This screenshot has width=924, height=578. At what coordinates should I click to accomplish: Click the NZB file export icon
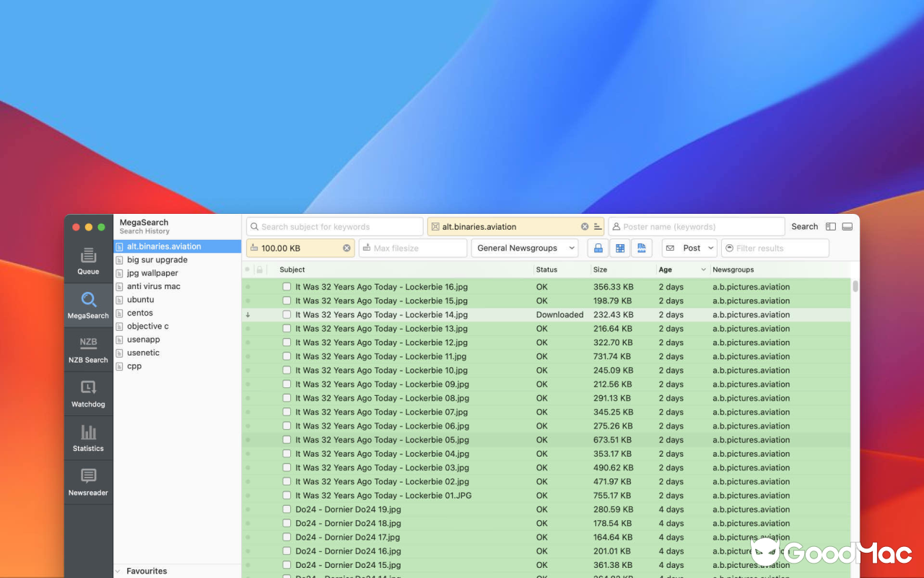[642, 248]
